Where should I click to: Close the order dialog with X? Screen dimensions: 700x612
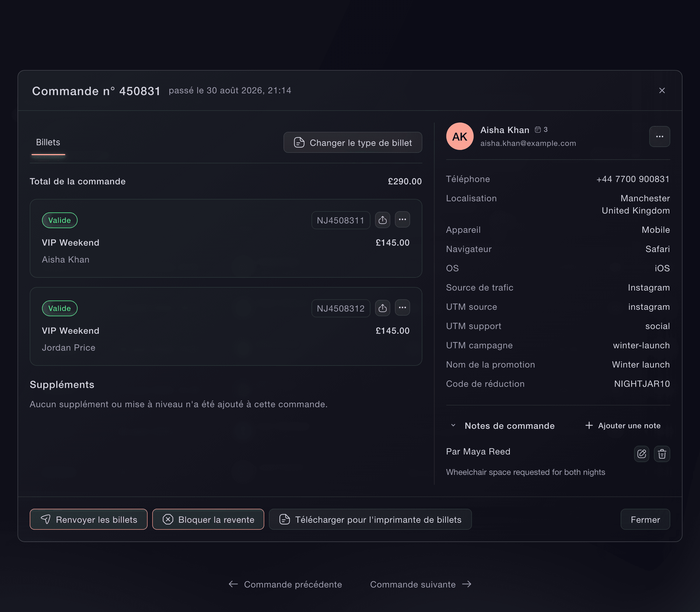(x=662, y=90)
